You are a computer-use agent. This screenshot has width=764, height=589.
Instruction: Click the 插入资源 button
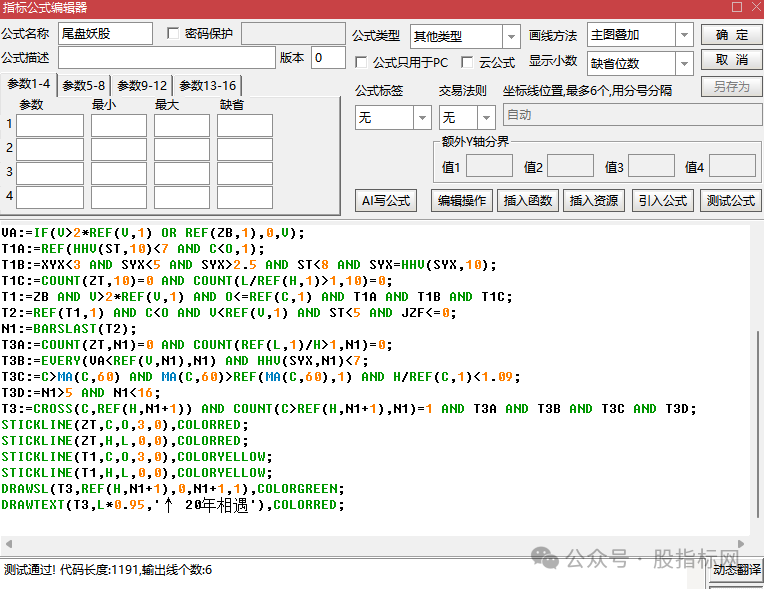(x=594, y=201)
